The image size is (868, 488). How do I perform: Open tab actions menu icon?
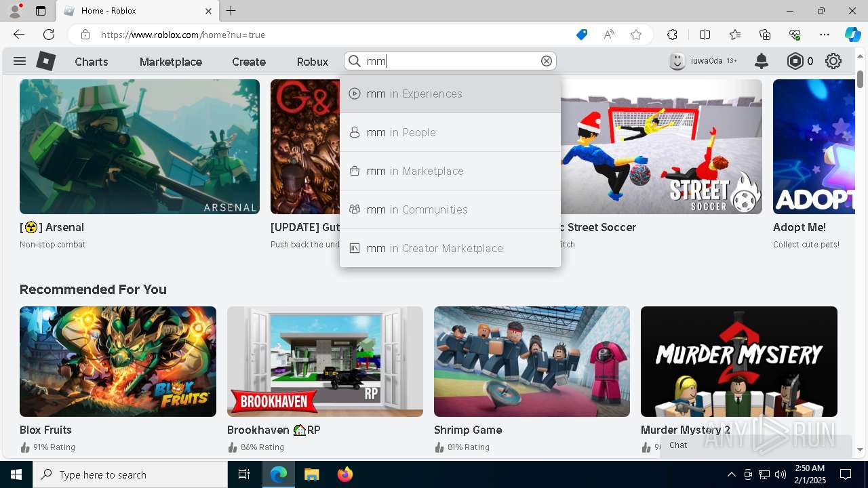(41, 11)
